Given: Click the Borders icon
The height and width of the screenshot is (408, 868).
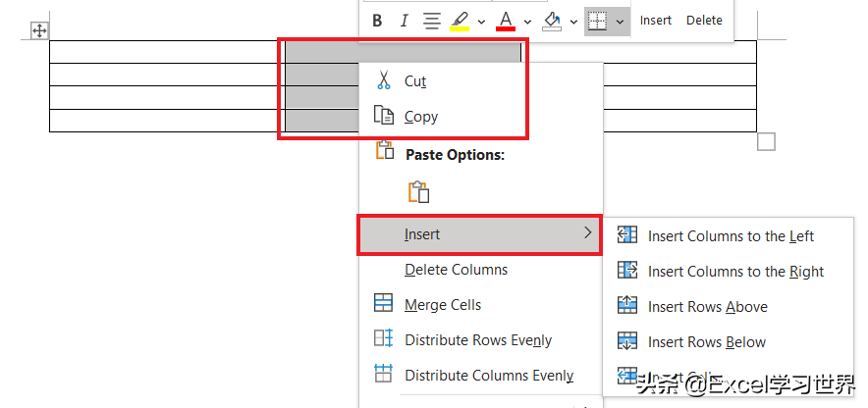Looking at the screenshot, I should [x=597, y=21].
